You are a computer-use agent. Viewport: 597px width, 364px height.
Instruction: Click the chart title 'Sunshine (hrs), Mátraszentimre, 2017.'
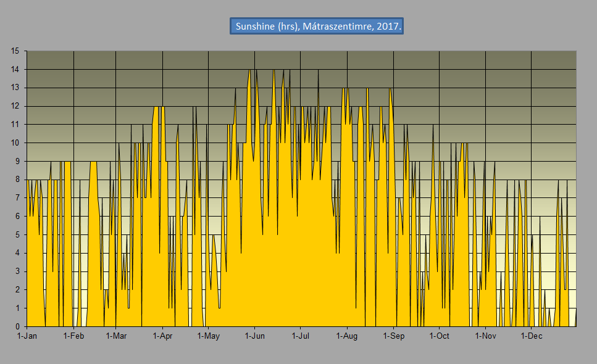[x=317, y=27]
